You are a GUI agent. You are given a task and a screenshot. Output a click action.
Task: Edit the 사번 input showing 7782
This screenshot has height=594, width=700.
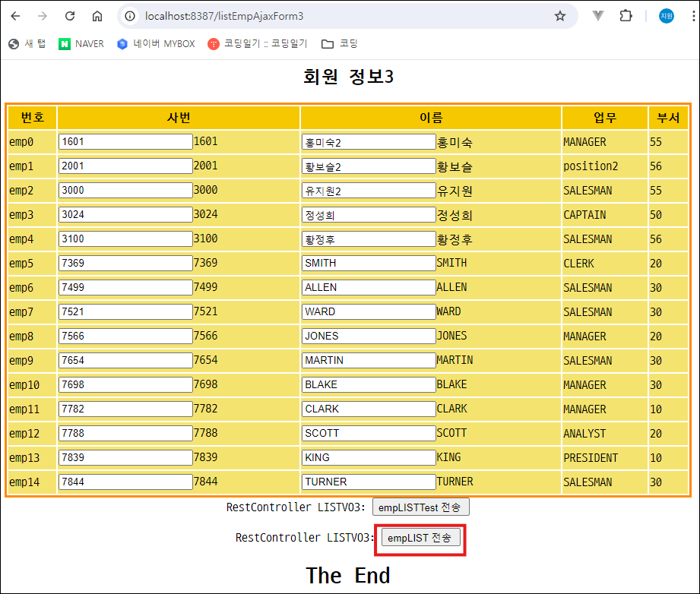click(125, 409)
